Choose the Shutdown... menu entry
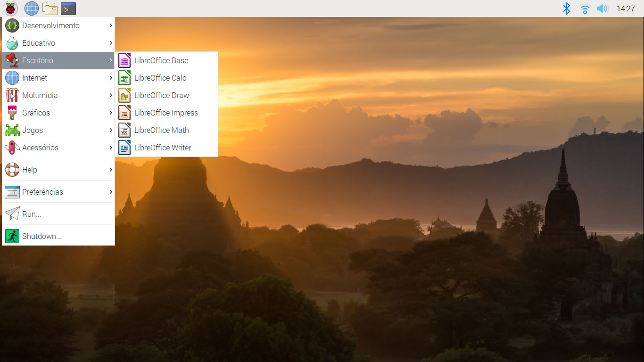This screenshot has width=644, height=362. click(58, 236)
